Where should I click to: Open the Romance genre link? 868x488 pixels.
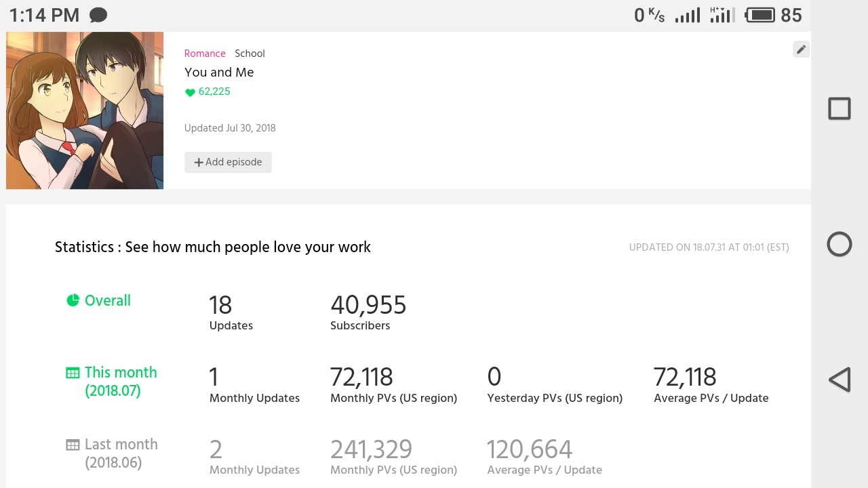pyautogui.click(x=205, y=54)
